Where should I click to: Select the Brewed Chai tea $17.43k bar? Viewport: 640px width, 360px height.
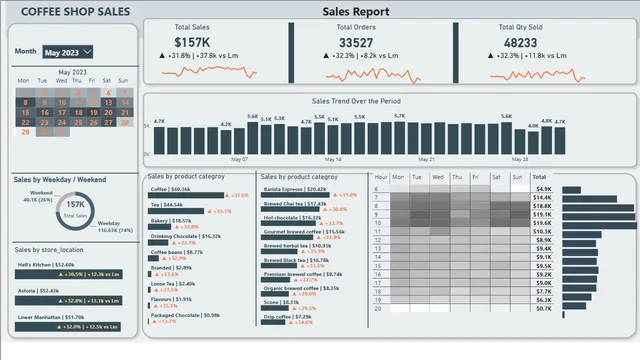pos(290,209)
